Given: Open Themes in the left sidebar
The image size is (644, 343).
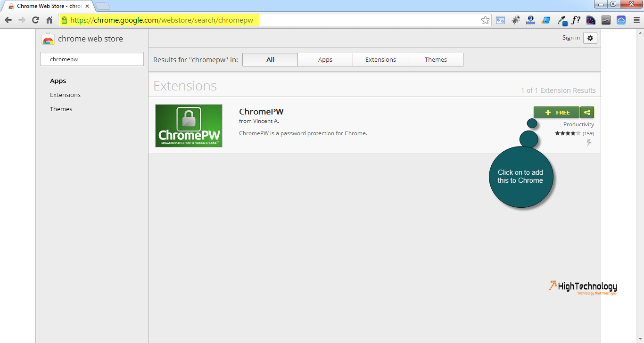Looking at the screenshot, I should (61, 109).
